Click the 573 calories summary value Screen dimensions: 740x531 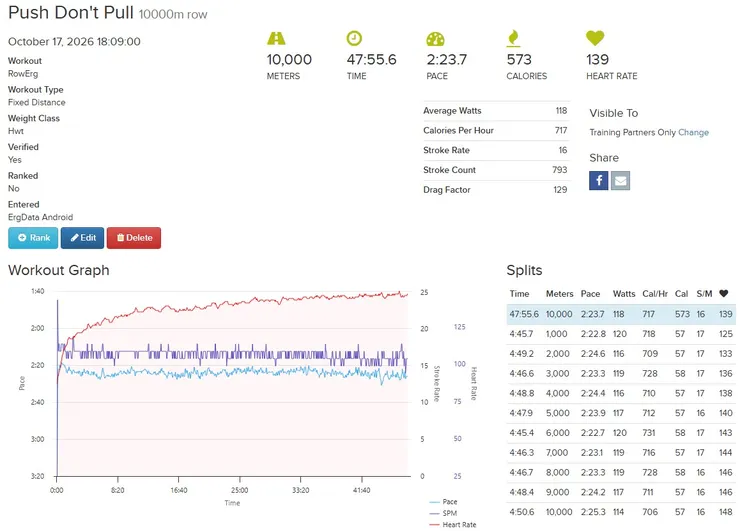tap(519, 60)
